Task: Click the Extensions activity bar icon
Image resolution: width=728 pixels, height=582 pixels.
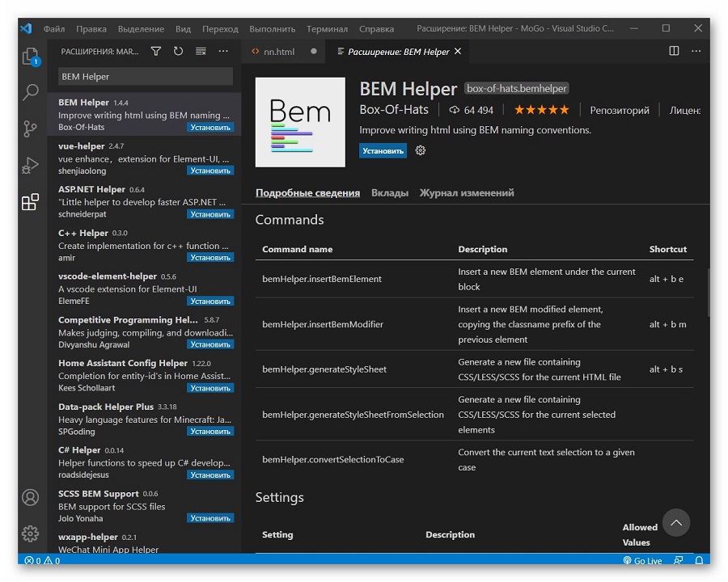Action: [31, 202]
